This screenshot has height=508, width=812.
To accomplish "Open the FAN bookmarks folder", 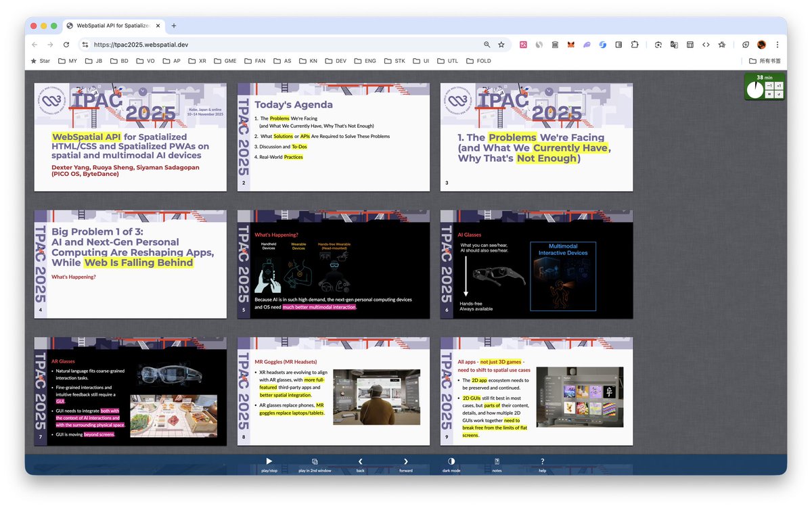I will 255,61.
